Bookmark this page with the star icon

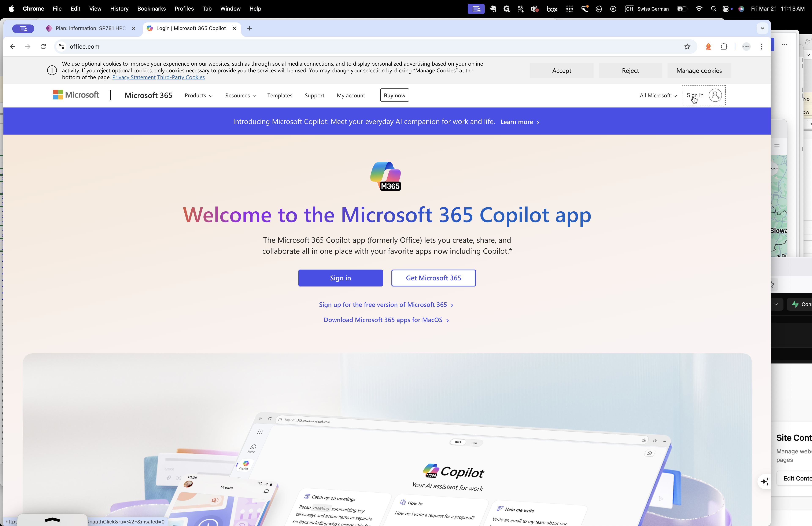[687, 46]
